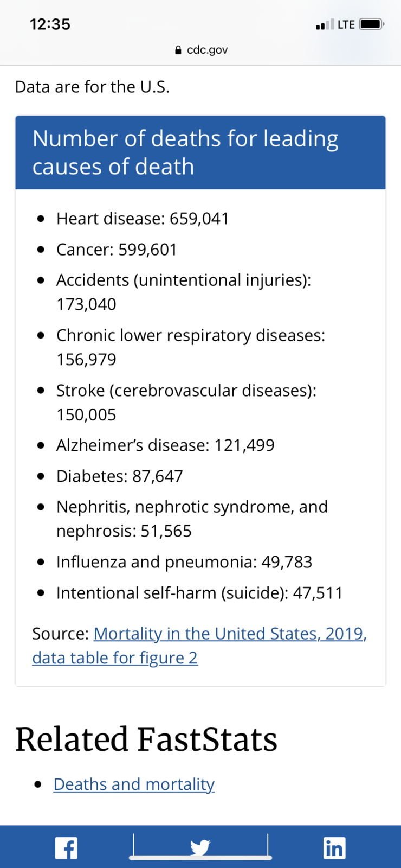401x868 pixels.
Task: Tap the Twitter bird icon
Action: [200, 847]
